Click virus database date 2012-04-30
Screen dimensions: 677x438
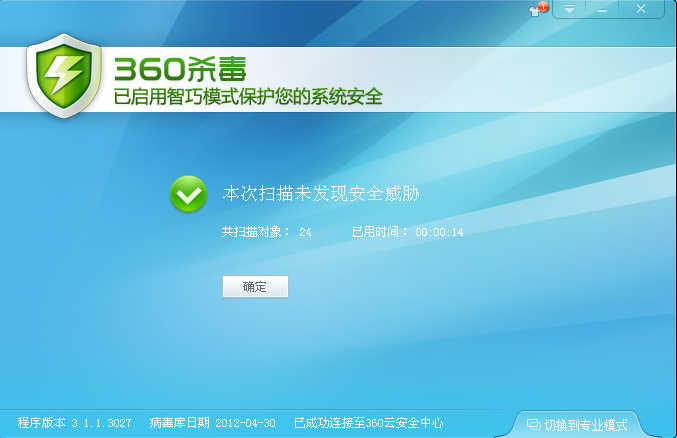pos(212,422)
